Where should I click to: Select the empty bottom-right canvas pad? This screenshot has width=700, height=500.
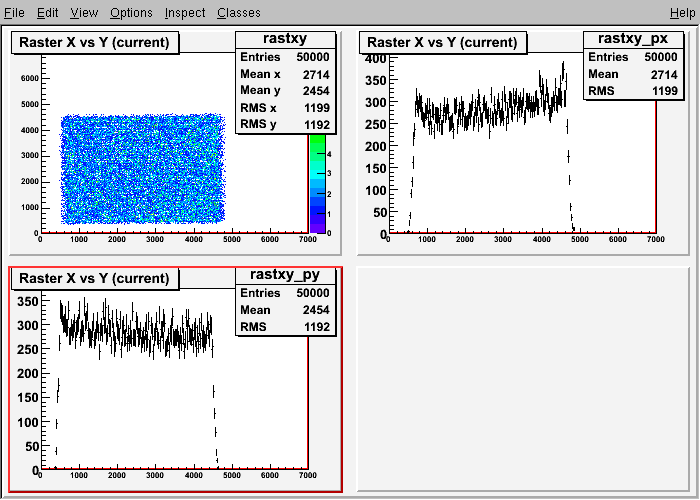[523, 379]
